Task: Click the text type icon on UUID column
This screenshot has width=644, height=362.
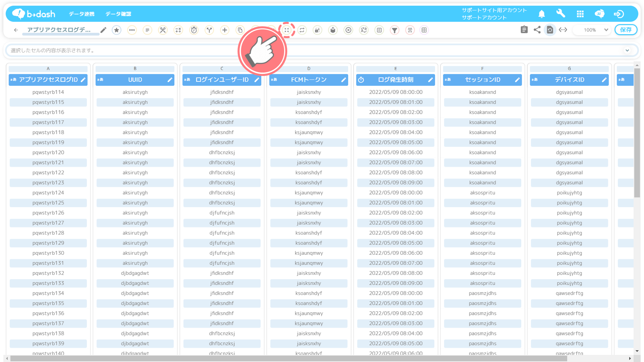Action: [x=100, y=80]
